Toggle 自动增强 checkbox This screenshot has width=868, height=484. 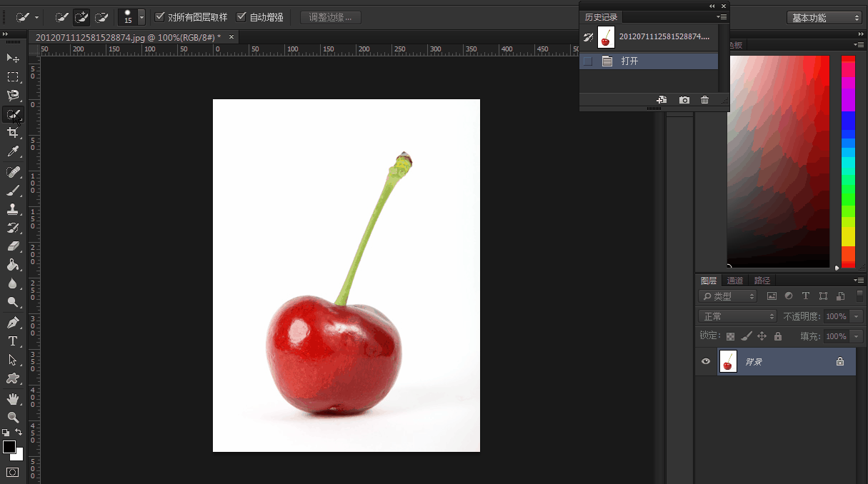tap(241, 16)
